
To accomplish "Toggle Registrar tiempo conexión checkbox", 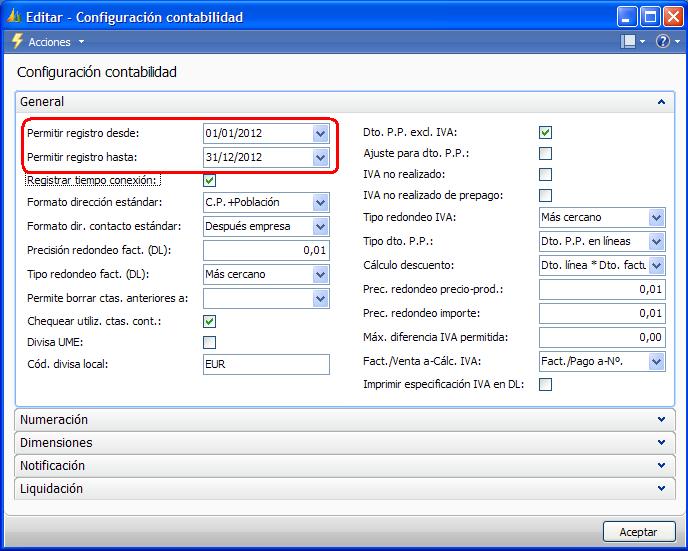I will pyautogui.click(x=210, y=180).
